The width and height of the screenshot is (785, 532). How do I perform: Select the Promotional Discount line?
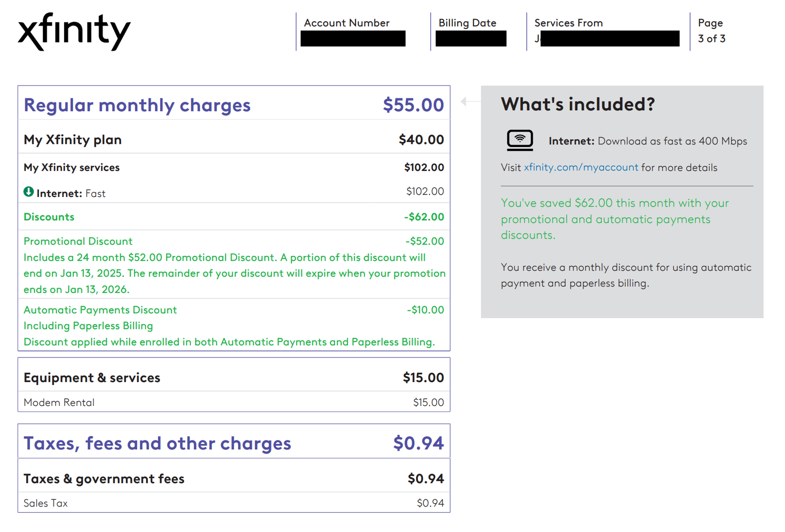pos(78,241)
